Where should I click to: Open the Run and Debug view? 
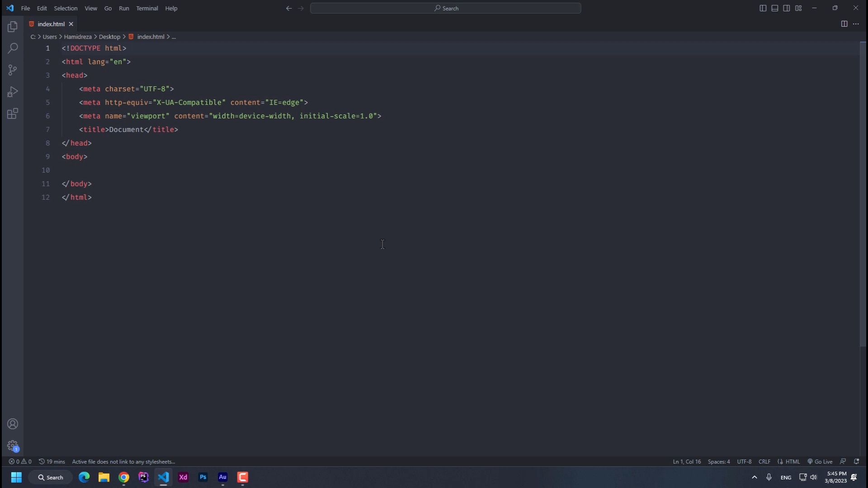(x=13, y=92)
